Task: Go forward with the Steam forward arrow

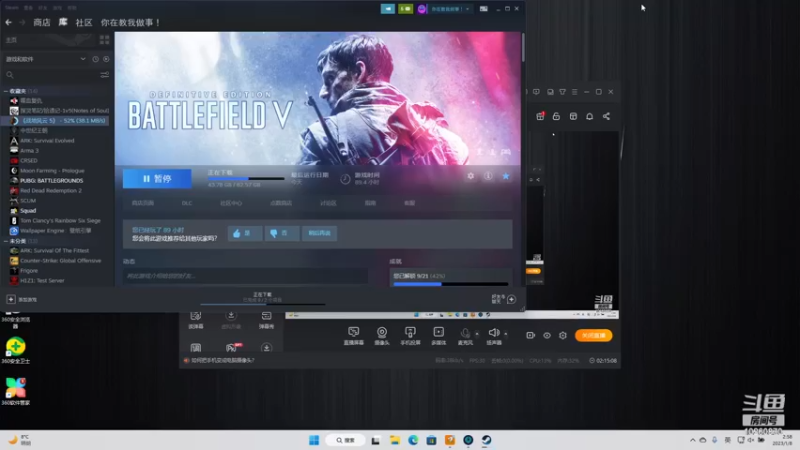Action: [x=22, y=22]
